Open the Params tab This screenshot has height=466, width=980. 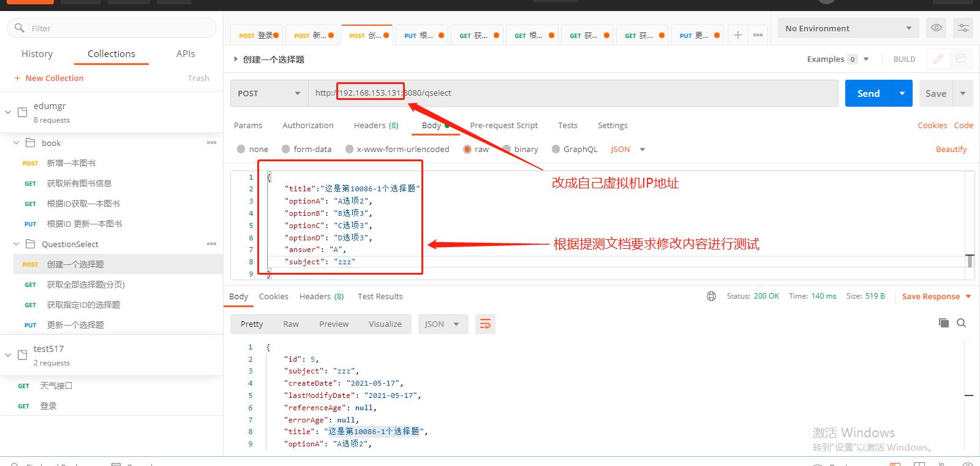click(x=248, y=125)
